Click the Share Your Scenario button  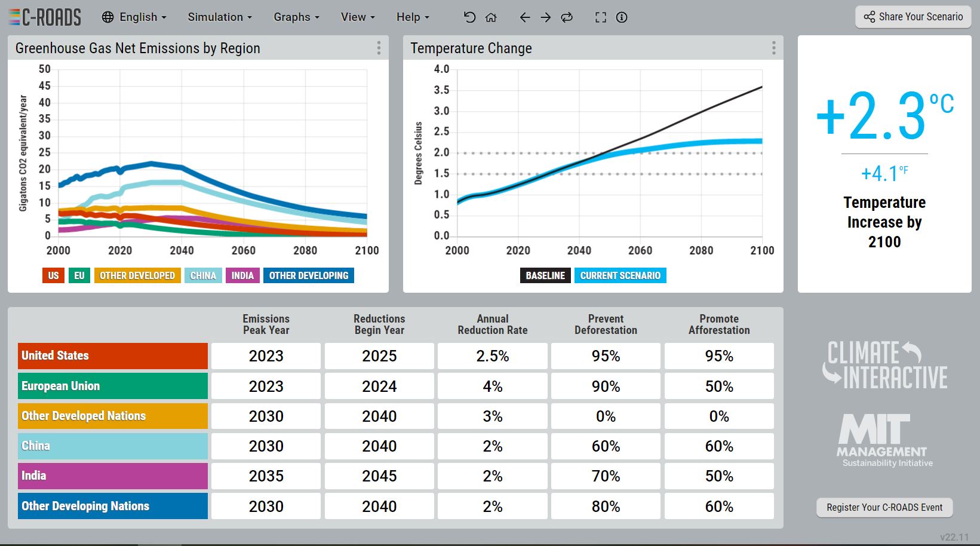pos(913,17)
